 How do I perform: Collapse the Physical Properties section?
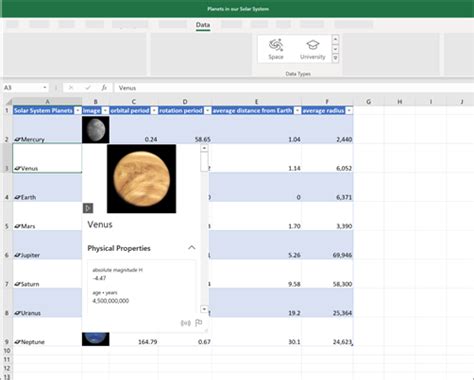[192, 248]
